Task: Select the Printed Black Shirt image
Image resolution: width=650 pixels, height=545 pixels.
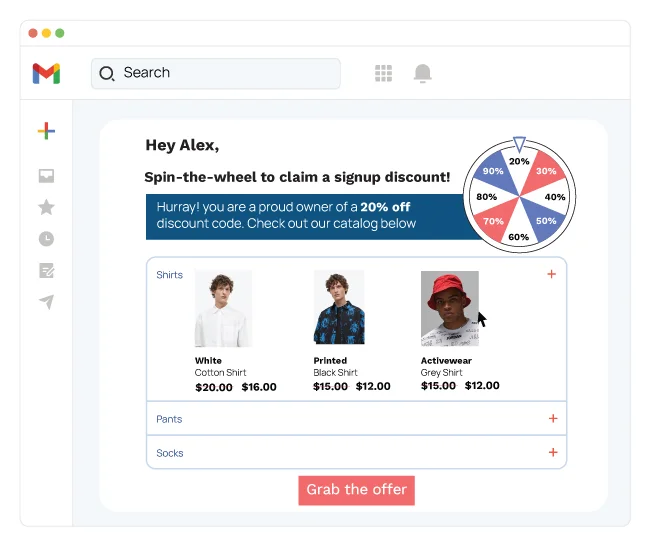Action: point(338,308)
